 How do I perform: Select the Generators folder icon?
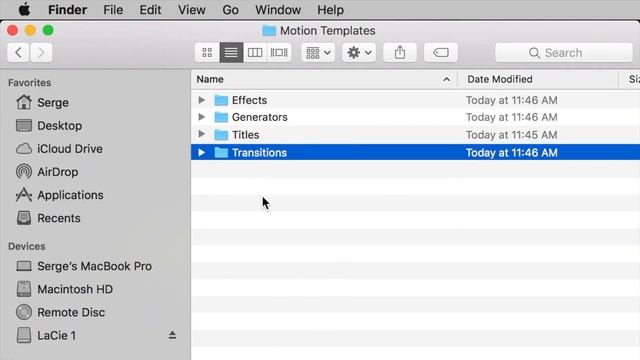(221, 117)
